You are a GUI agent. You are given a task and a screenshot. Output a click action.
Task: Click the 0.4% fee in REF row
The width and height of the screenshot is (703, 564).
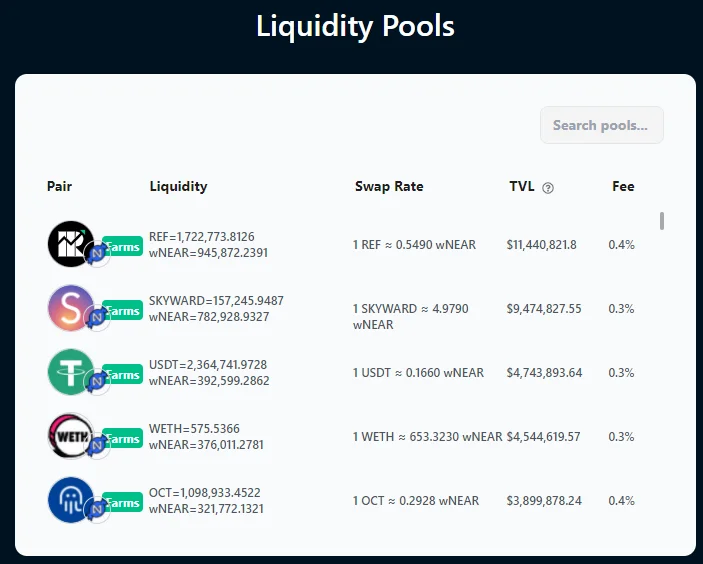coord(621,245)
